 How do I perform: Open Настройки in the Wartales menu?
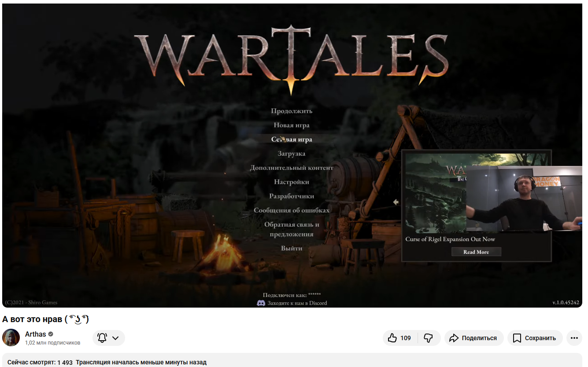[292, 182]
